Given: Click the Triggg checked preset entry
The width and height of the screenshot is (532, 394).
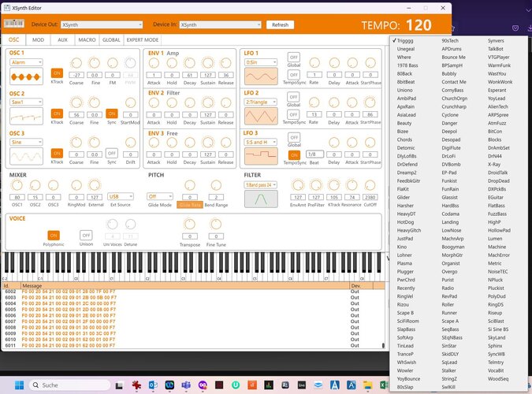Looking at the screenshot, I should [x=405, y=41].
